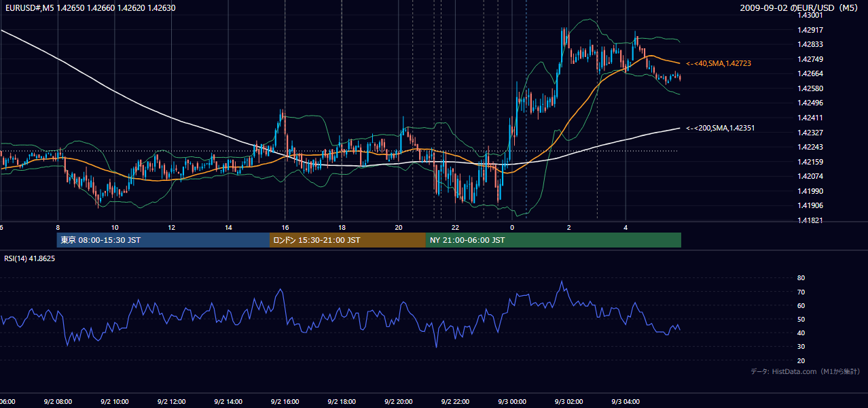Viewport: 868px width, 408px height.
Task: Click the 9/2 18:00 bottom time label
Action: tap(342, 402)
